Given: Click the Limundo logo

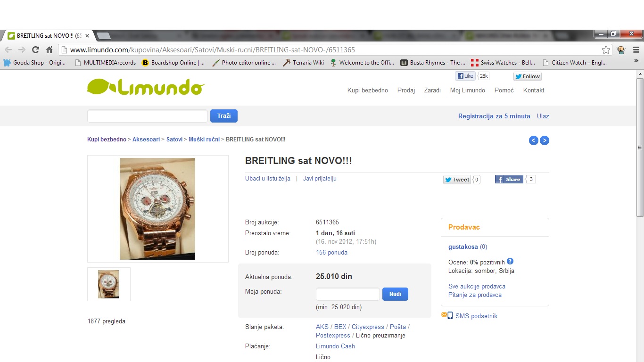Looking at the screenshot, I should coord(146,87).
